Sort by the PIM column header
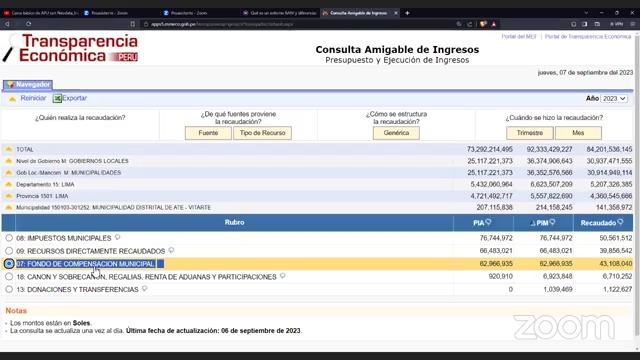Screen dimensions: 640x360 (542, 223)
